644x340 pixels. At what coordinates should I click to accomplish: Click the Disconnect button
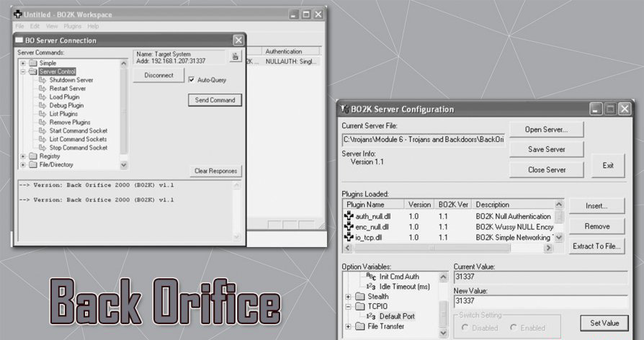[x=158, y=76]
